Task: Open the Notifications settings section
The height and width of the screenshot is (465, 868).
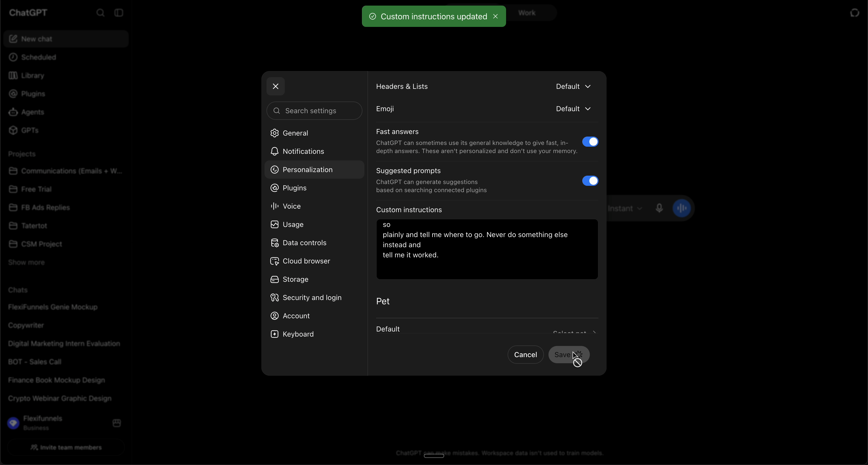Action: coord(314,151)
